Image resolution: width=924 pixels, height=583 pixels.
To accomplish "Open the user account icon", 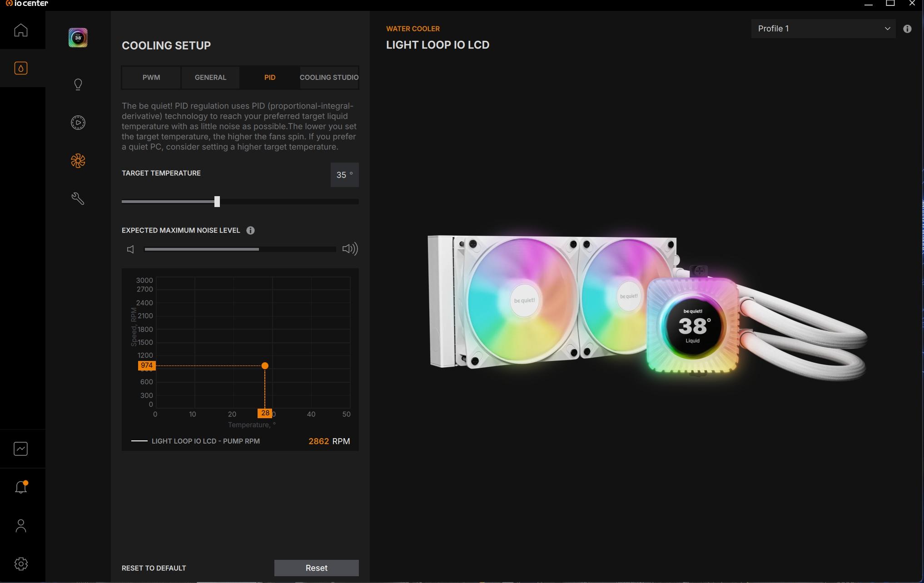I will pos(21,526).
